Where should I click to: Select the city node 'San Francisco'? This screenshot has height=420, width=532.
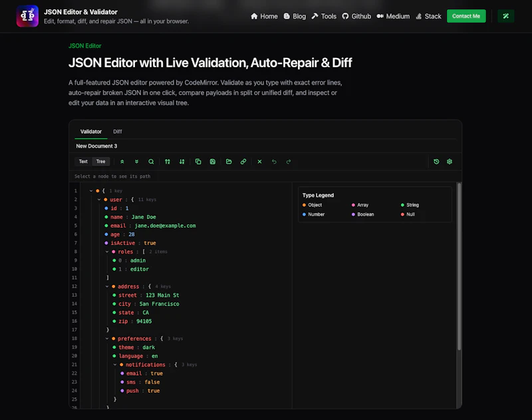coord(146,304)
